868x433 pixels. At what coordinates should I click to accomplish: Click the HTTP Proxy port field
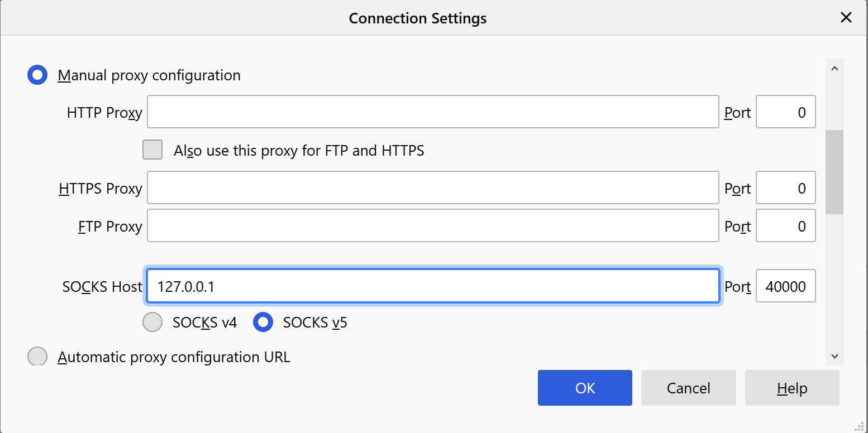pos(785,112)
